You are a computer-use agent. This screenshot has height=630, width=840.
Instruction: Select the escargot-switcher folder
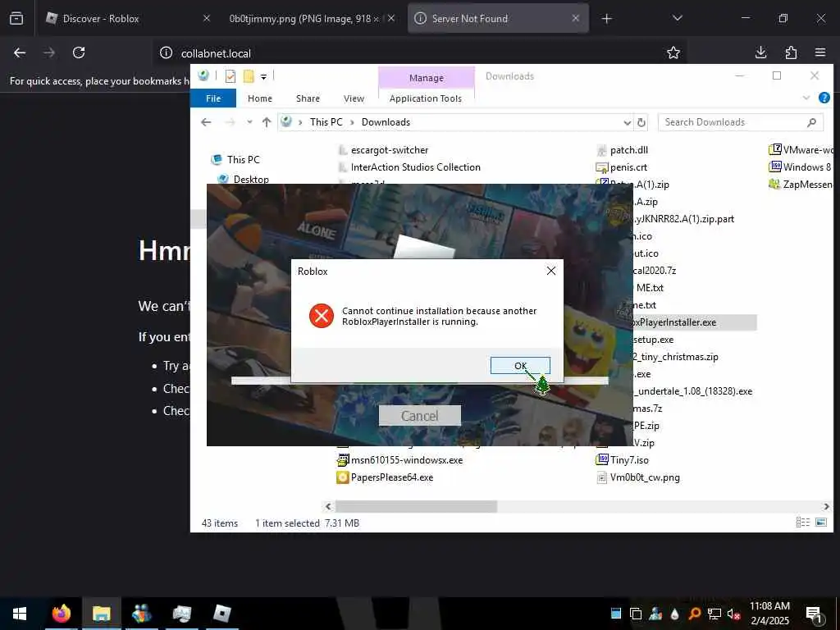384,150
